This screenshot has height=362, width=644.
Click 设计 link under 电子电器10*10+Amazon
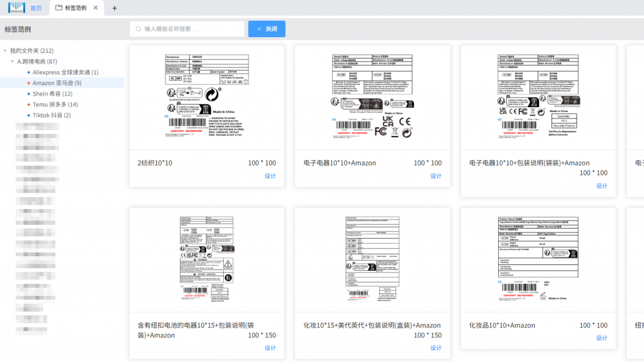pyautogui.click(x=436, y=176)
